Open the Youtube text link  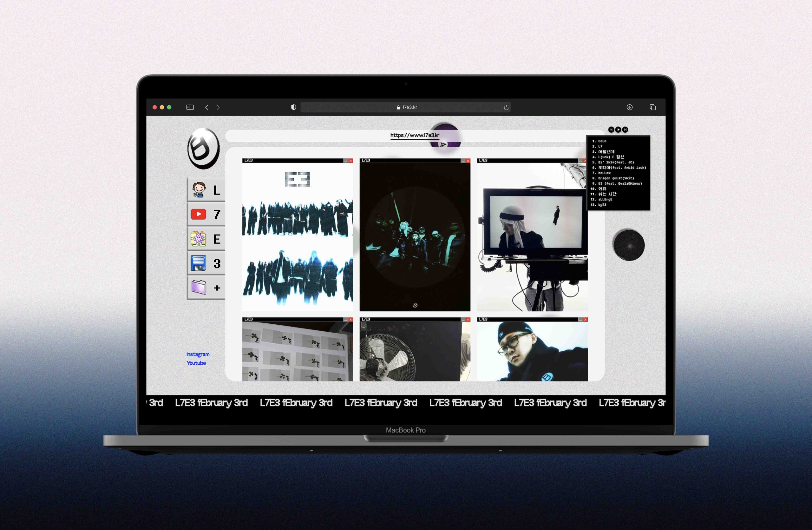[x=196, y=363]
